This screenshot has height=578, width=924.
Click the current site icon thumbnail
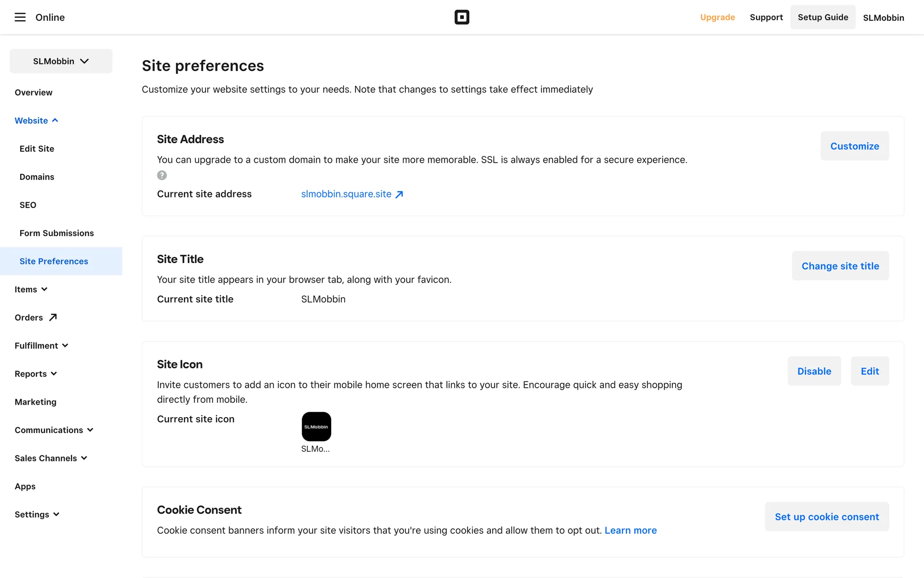tap(316, 427)
